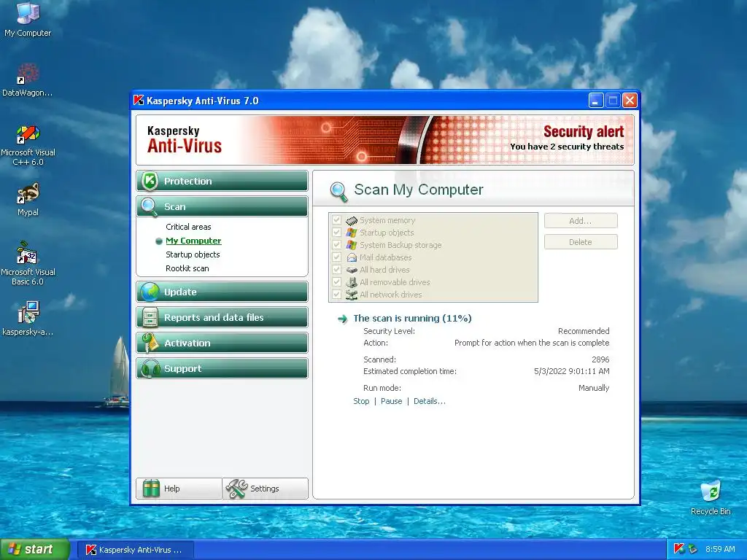Click the All hard drives disk icon
The image size is (747, 560).
point(352,270)
